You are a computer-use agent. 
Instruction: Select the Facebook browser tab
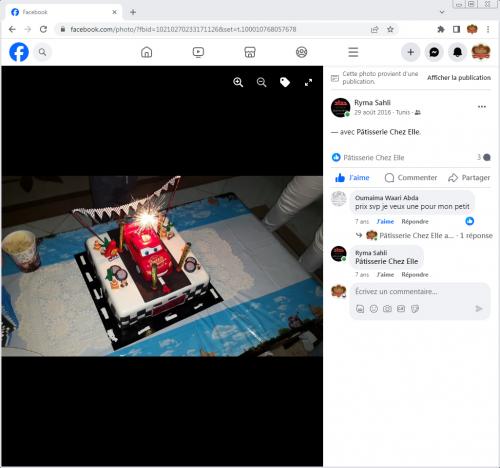[x=63, y=12]
